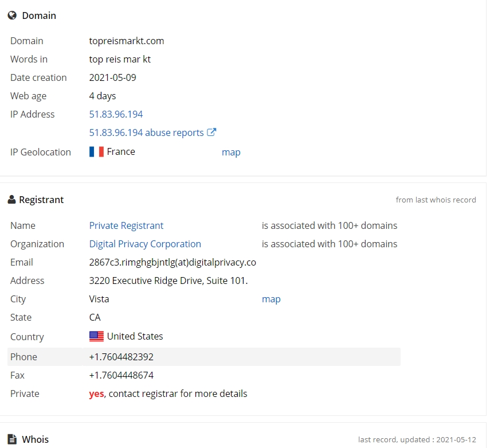Click the registrant email address text
Screen dimensions: 490x448
(173, 263)
